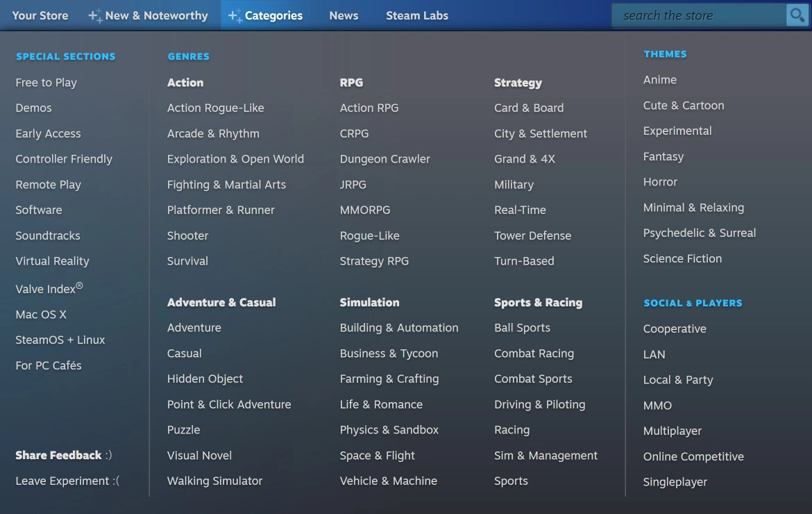The image size is (812, 514).
Task: Type in the search the store field
Action: 697,15
